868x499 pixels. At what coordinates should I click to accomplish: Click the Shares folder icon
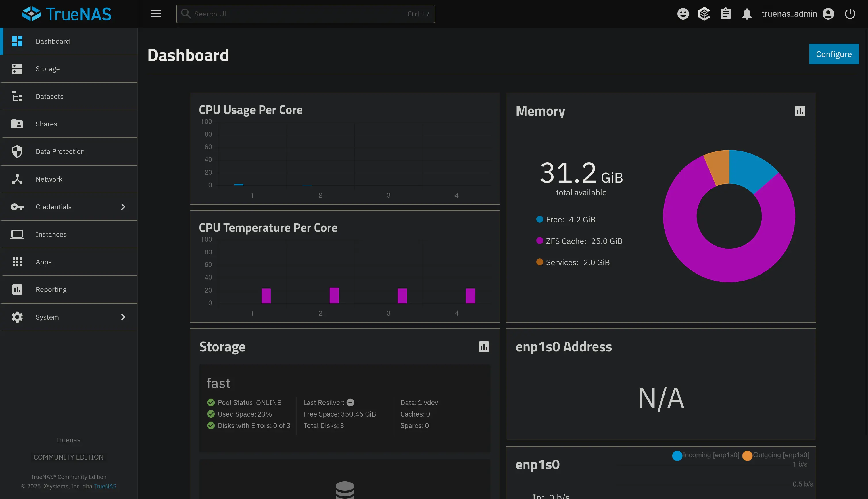tap(17, 124)
